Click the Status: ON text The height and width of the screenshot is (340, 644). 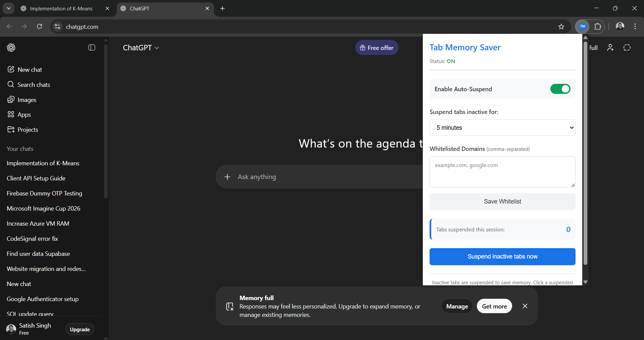pos(442,61)
